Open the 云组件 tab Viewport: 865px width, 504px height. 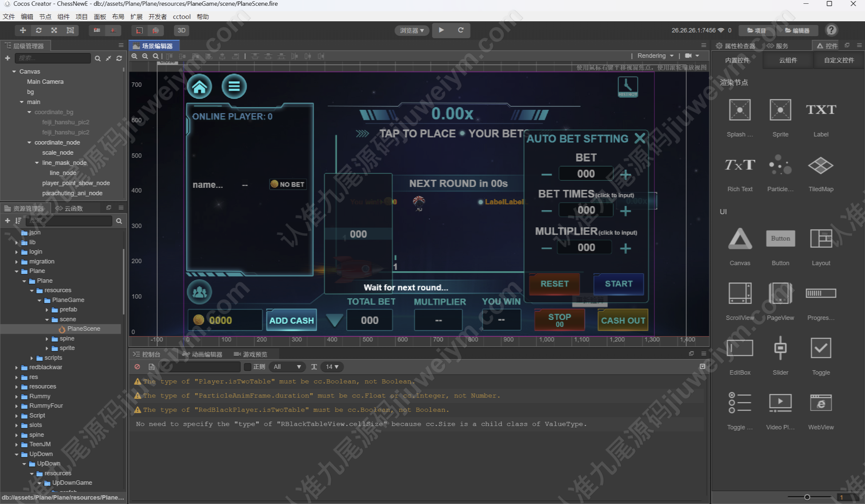[x=788, y=60]
